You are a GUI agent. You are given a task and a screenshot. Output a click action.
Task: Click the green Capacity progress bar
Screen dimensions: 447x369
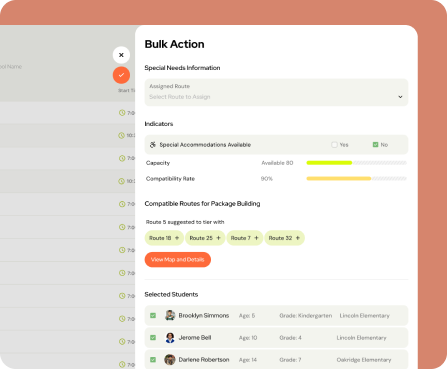pyautogui.click(x=329, y=163)
